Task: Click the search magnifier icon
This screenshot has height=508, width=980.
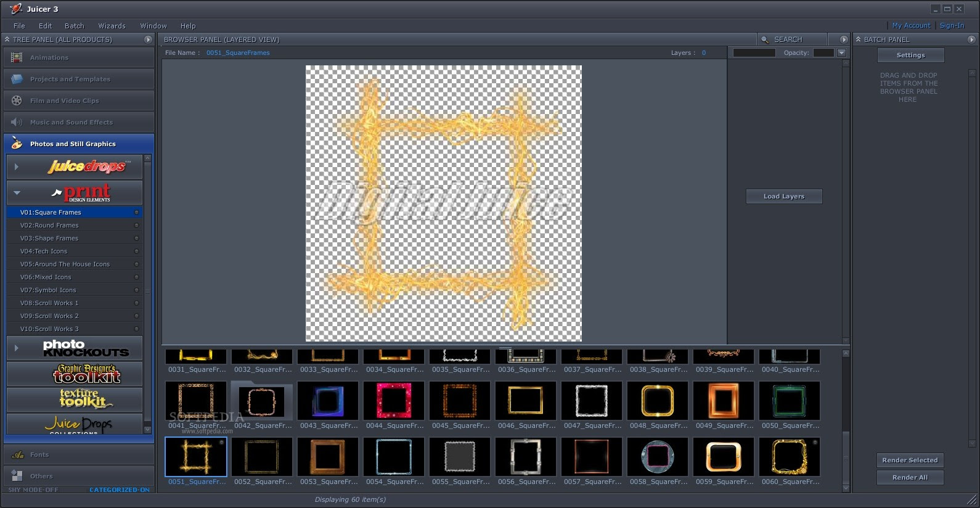Action: tap(765, 39)
